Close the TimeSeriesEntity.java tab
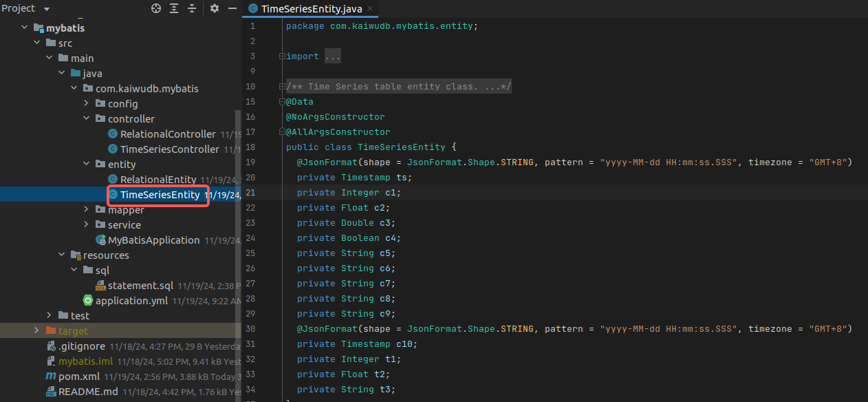 pyautogui.click(x=371, y=9)
